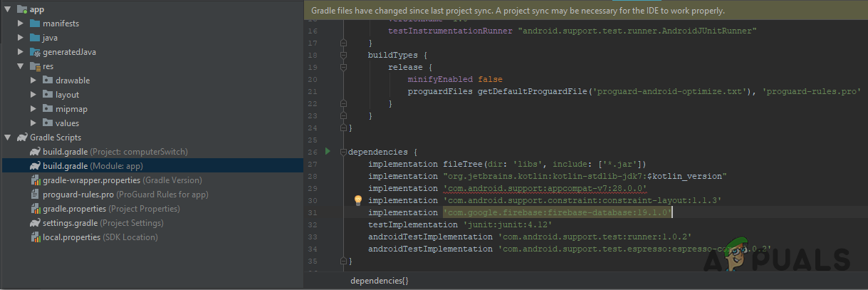Image resolution: width=868 pixels, height=290 pixels.
Task: Click the res resource folder icon
Action: [x=35, y=66]
